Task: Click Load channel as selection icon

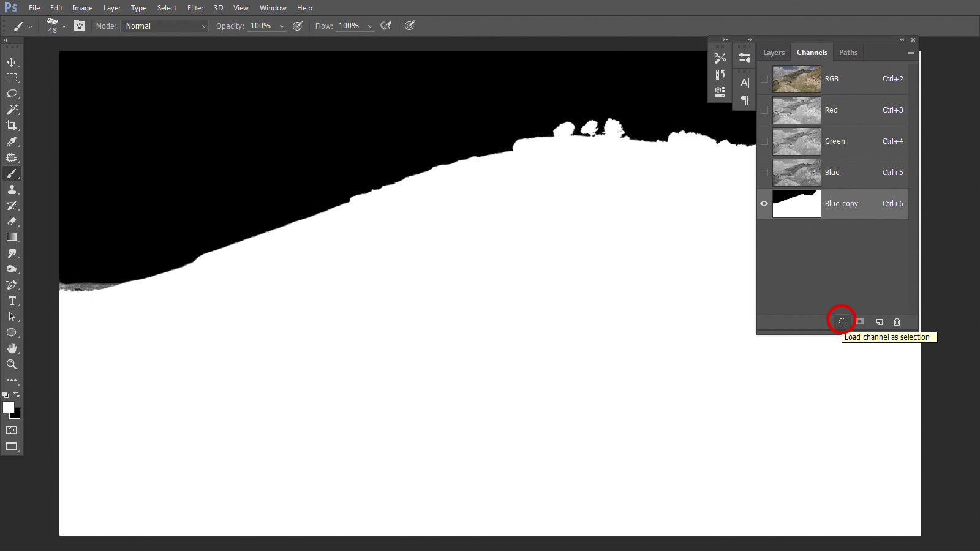Action: point(842,321)
